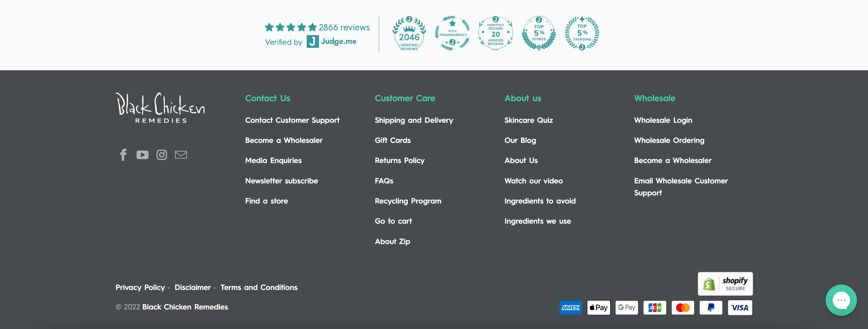The height and width of the screenshot is (329, 868).
Task: Open the 2866 reviews link
Action: click(x=344, y=27)
